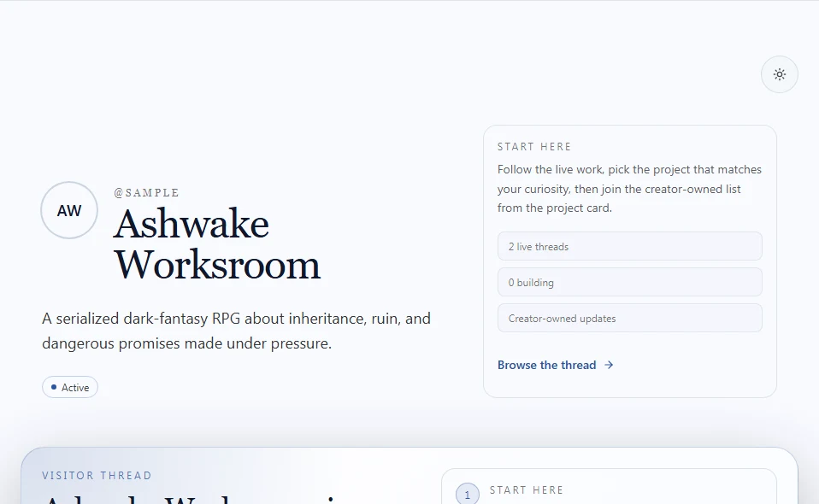Click the Follow the live work paragraph

[x=629, y=189]
